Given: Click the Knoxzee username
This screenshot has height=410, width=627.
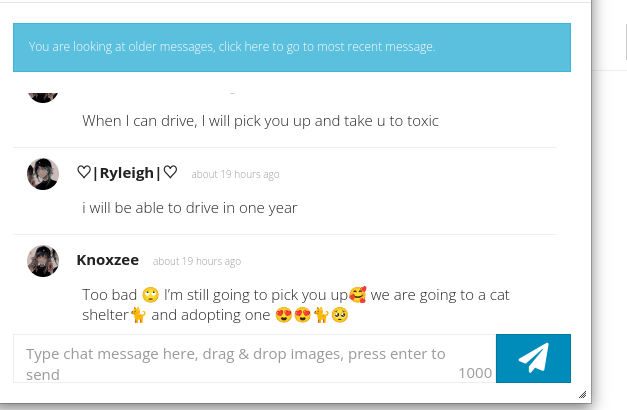Looking at the screenshot, I should click(x=108, y=260).
